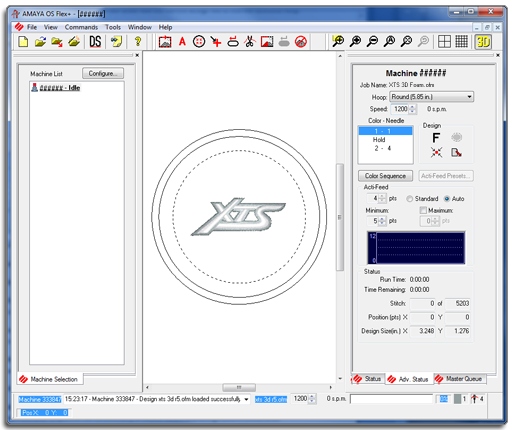Launch the DS DesignShop icon
515x430 pixels.
[x=95, y=42]
